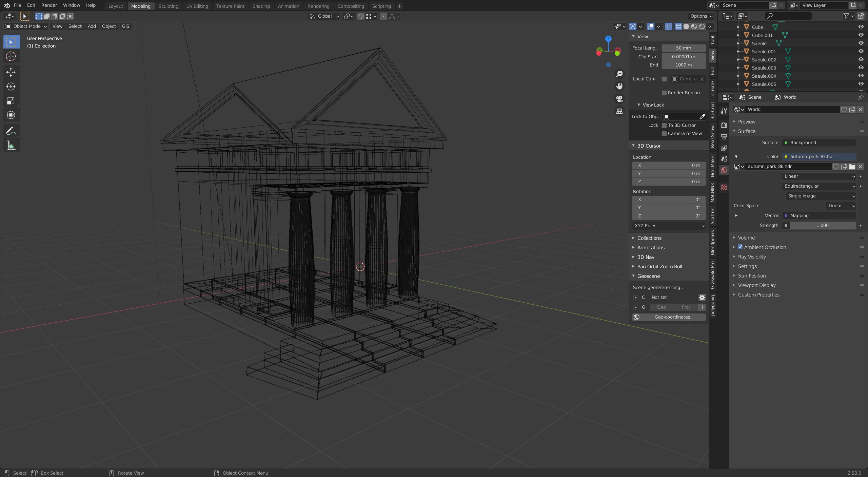Screen dimensions: 868x477
Task: Switch to the Sculpting workspace tab
Action: coord(168,6)
